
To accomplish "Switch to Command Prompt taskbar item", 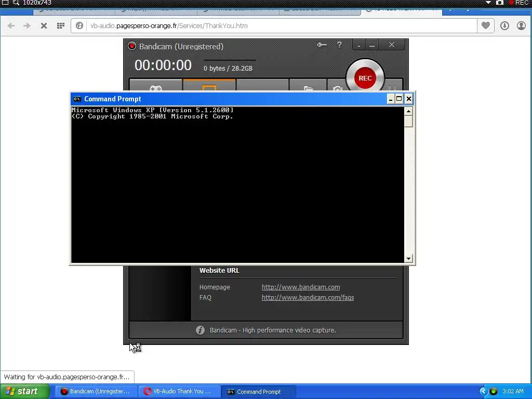I will click(x=259, y=392).
